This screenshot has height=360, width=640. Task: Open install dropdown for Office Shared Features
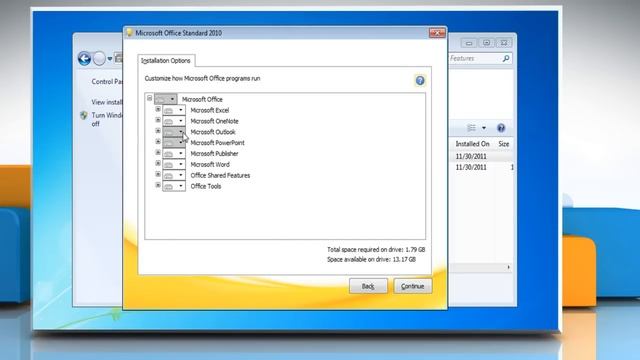174,175
